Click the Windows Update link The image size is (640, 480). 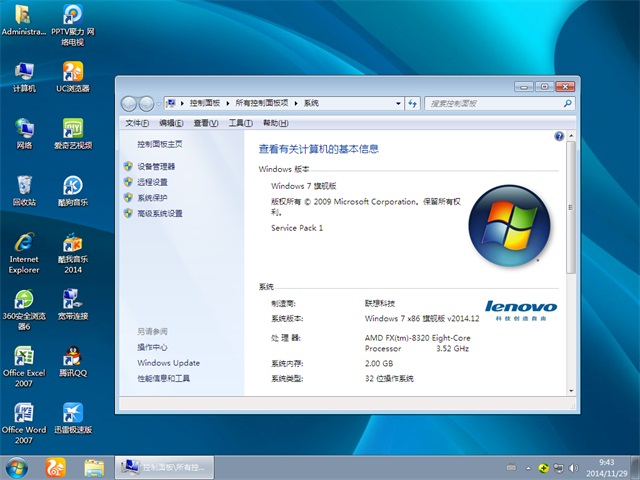(168, 363)
